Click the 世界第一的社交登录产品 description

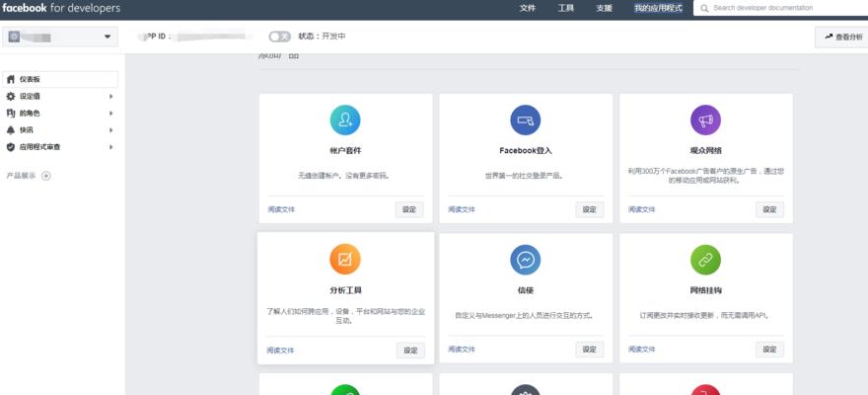click(x=525, y=176)
